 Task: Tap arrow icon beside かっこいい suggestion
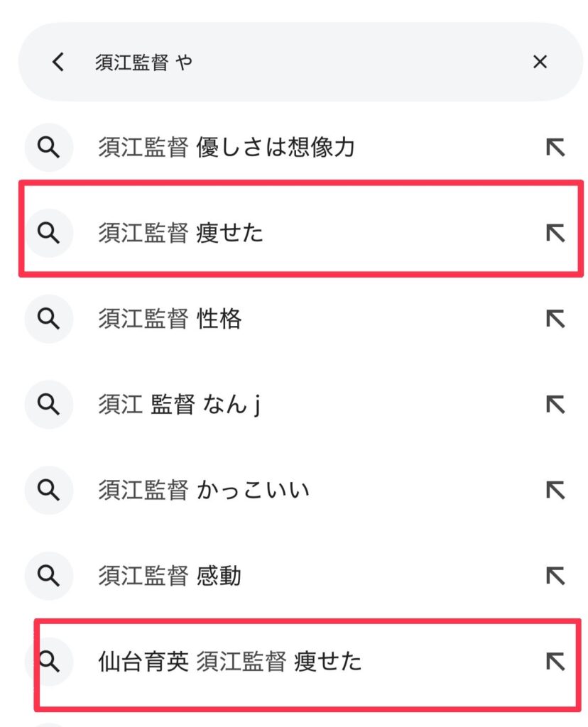point(555,490)
